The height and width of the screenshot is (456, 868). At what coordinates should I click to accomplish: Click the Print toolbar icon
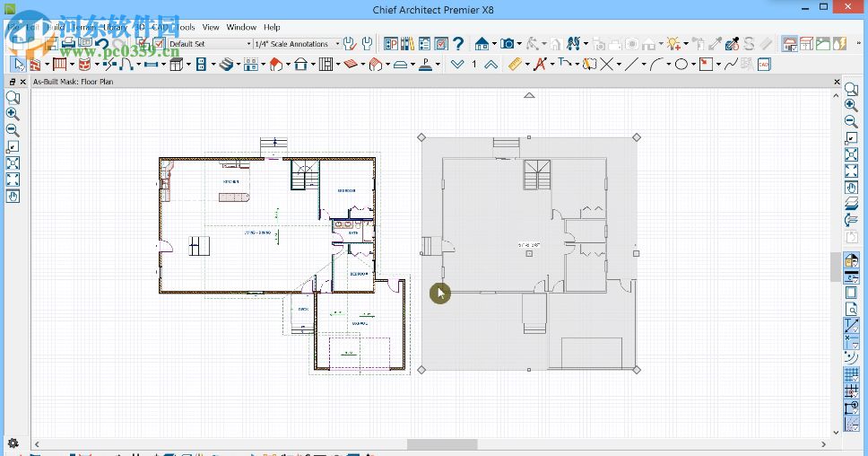tap(68, 44)
